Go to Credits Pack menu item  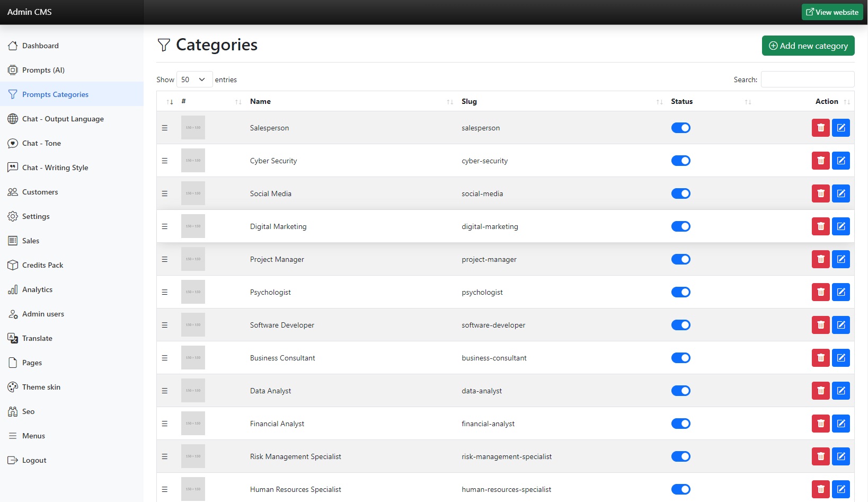[42, 265]
